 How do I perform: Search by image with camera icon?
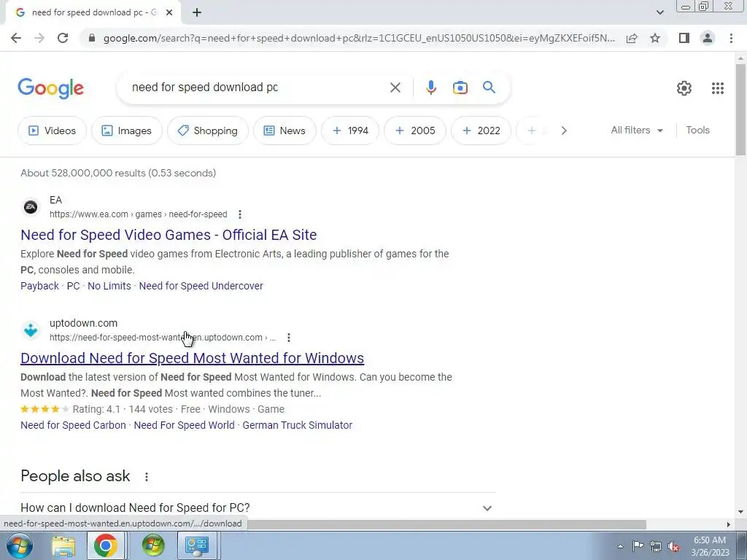pos(460,87)
